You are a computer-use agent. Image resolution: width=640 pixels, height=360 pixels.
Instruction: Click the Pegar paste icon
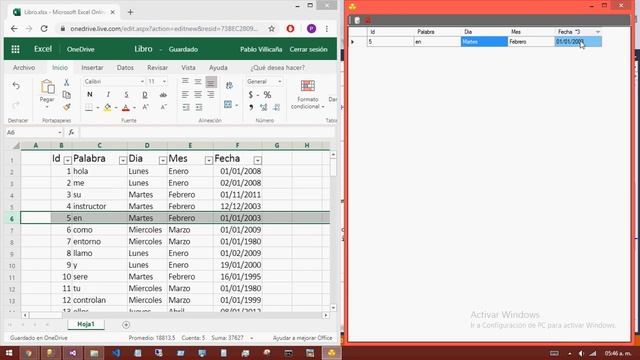(x=47, y=87)
